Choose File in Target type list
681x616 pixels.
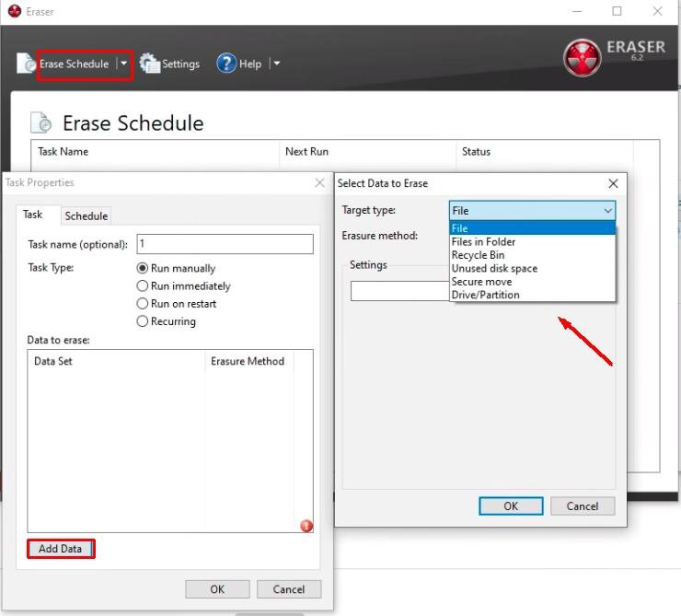pos(532,228)
